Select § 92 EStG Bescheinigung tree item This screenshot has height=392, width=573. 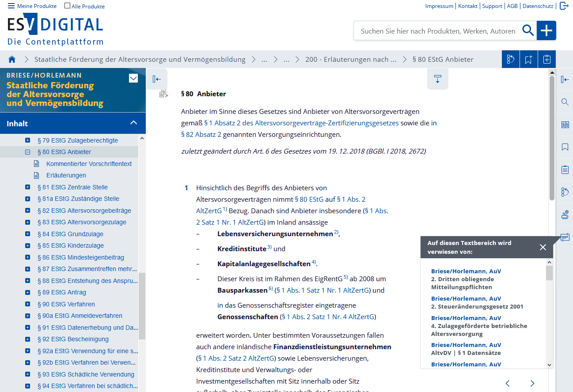(73, 339)
